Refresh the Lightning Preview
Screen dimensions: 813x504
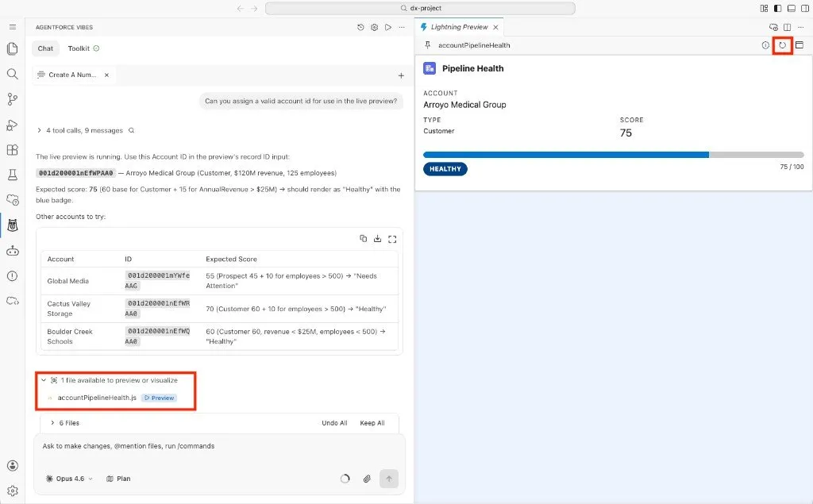click(x=782, y=45)
